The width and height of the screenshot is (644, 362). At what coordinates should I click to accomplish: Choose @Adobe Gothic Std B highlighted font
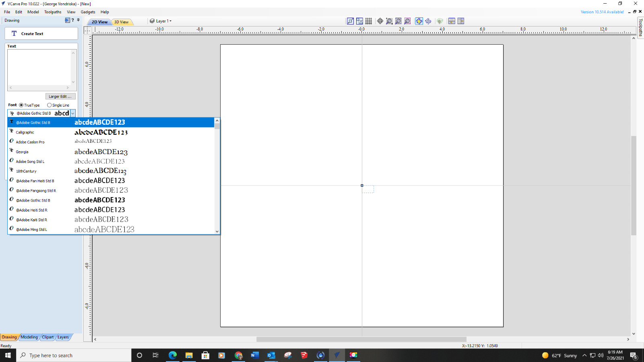[111, 122]
